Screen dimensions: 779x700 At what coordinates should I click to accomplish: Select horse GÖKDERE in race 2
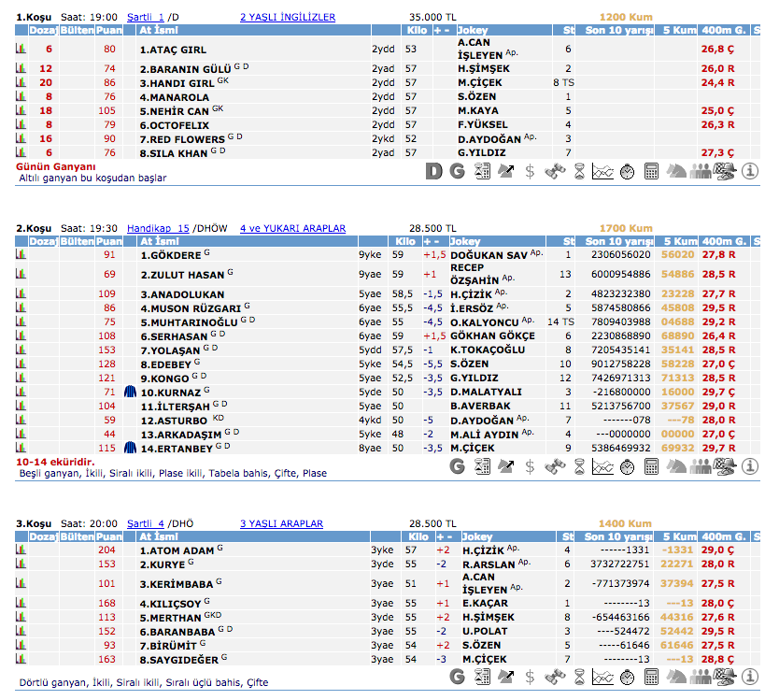coord(171,254)
